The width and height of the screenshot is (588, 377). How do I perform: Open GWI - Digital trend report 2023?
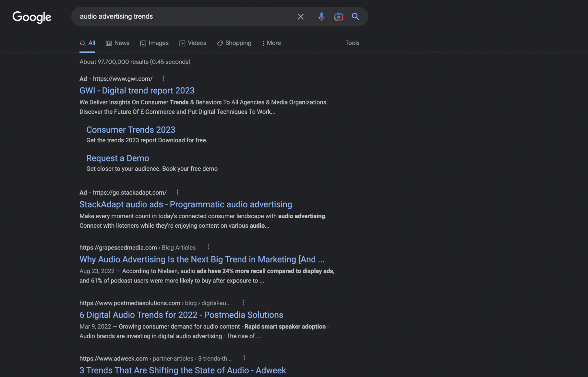tap(137, 90)
